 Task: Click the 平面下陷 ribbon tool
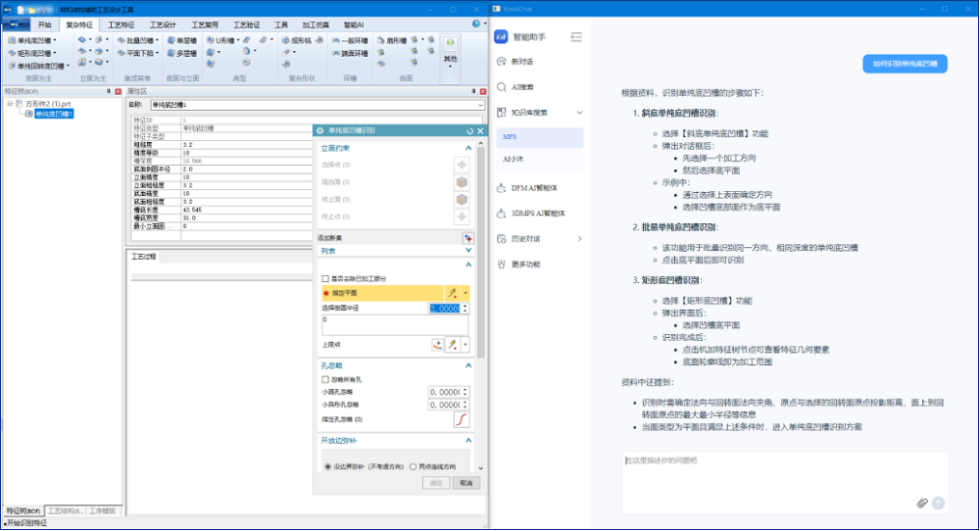137,53
